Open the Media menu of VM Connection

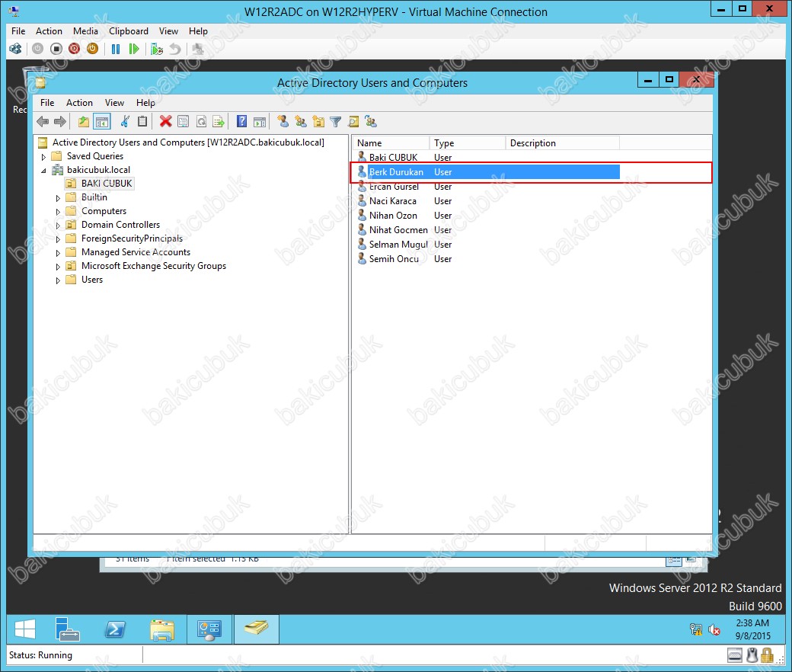(x=85, y=30)
